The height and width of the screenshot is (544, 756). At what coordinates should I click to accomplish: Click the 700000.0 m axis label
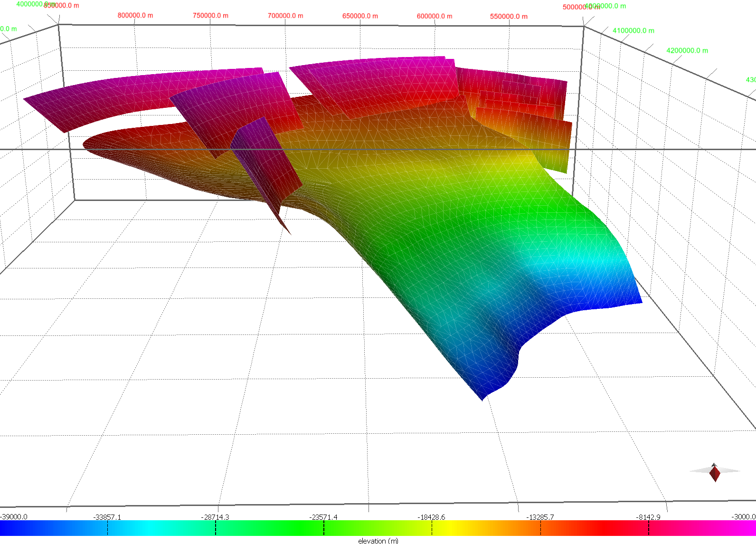[285, 16]
